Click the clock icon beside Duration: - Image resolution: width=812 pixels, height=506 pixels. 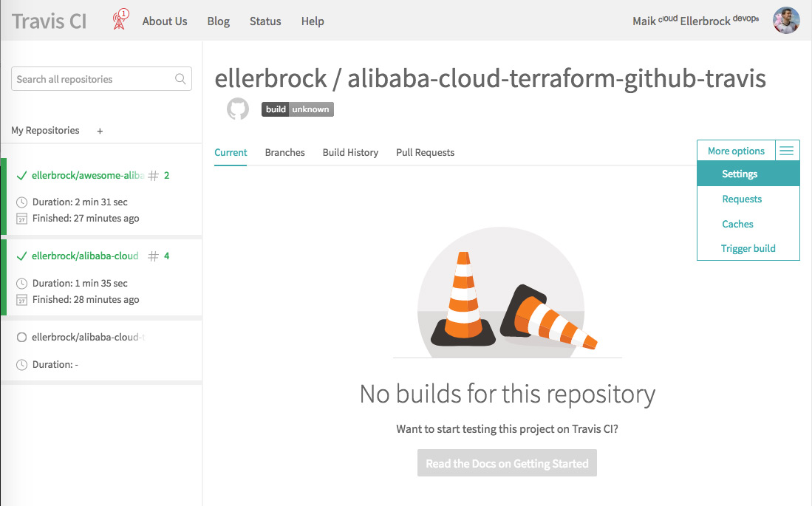pyautogui.click(x=21, y=365)
